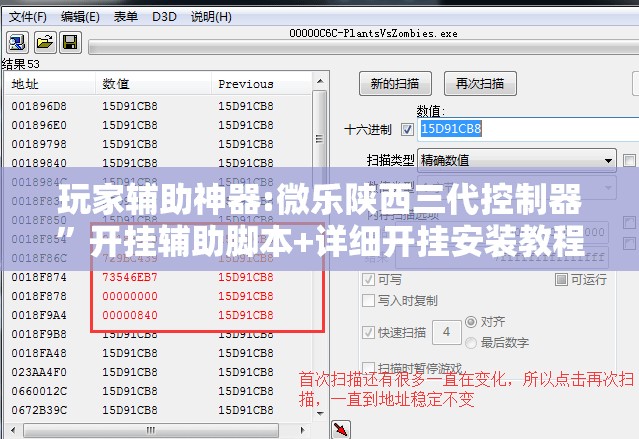This screenshot has height=439, width=639.
Task: Select address row 023AA4F0
Action: [158, 372]
